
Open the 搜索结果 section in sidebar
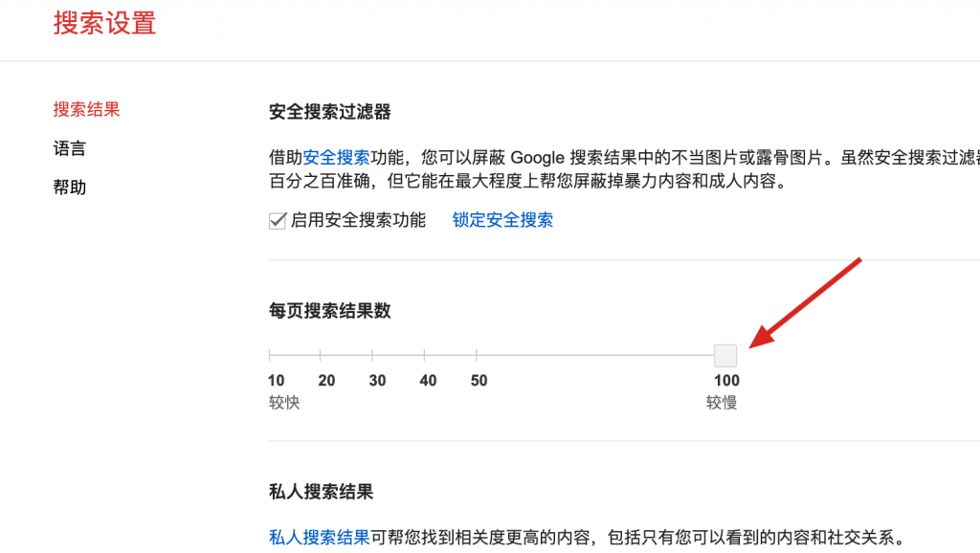[x=86, y=109]
